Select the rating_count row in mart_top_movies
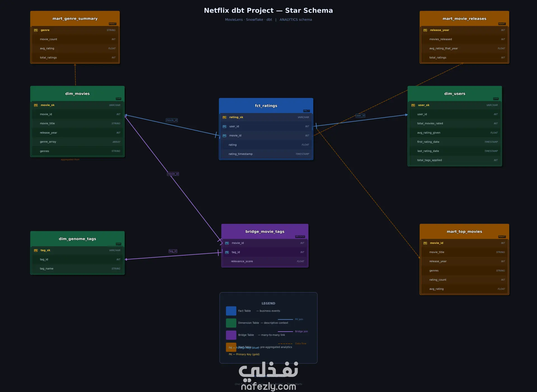The image size is (537, 392). point(464,280)
